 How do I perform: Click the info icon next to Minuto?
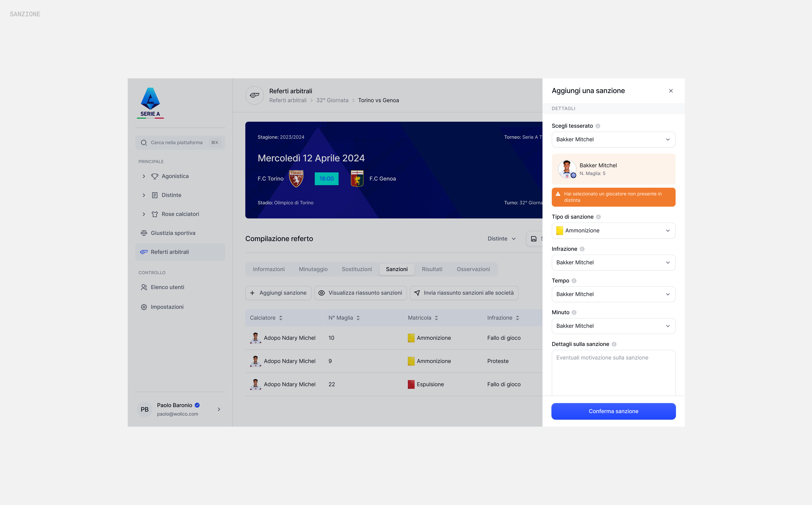(574, 313)
